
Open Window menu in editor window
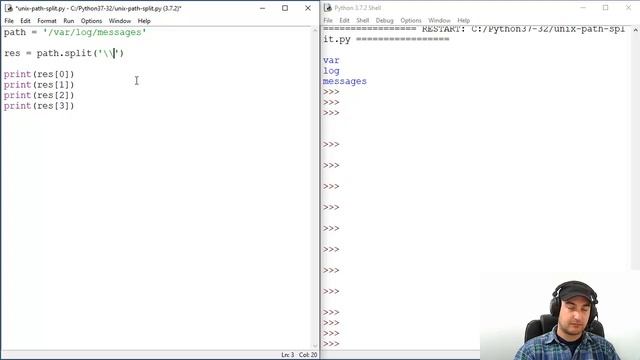click(x=120, y=21)
